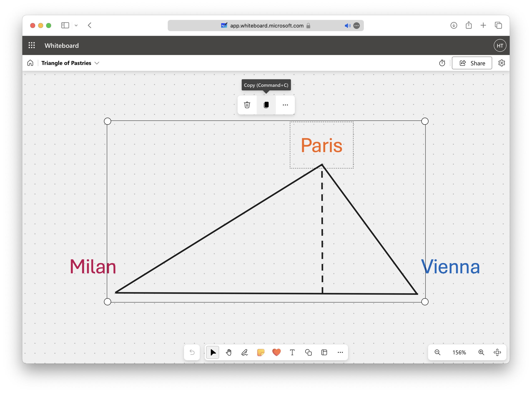Show Safari downloads
This screenshot has height=393, width=532.
point(454,25)
